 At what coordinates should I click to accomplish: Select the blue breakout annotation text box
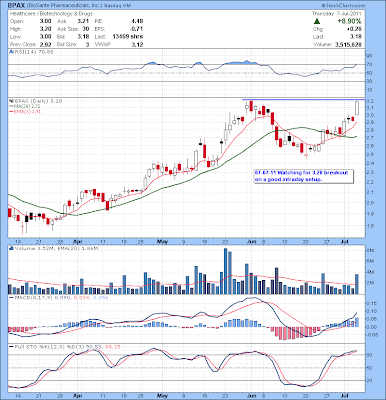point(304,176)
